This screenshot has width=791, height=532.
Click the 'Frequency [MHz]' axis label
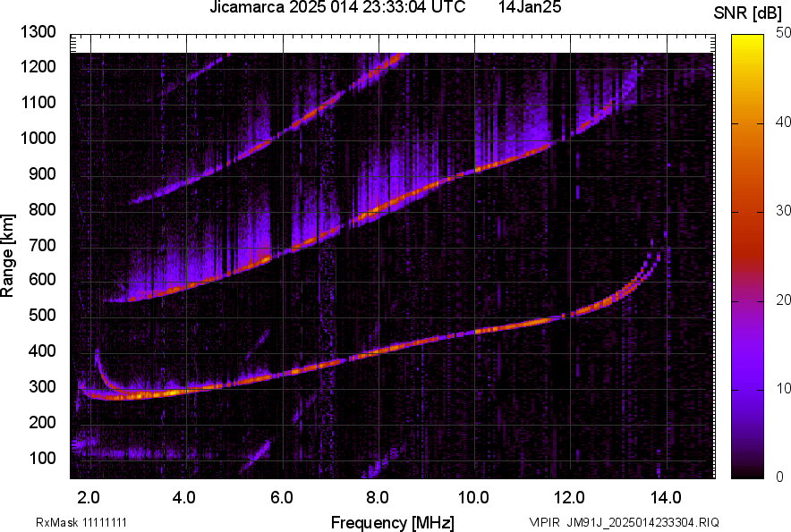(393, 522)
